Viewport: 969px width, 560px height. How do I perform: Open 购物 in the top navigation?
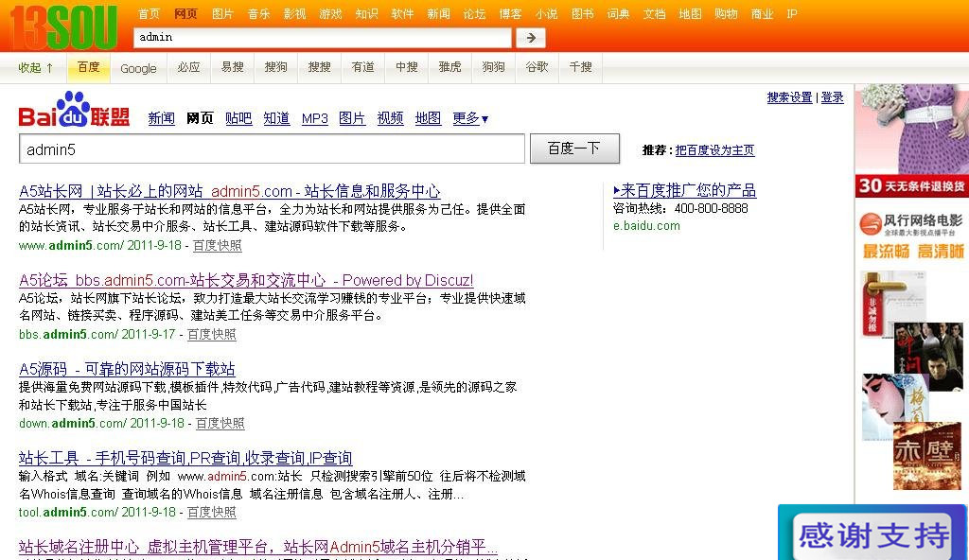[x=726, y=13]
